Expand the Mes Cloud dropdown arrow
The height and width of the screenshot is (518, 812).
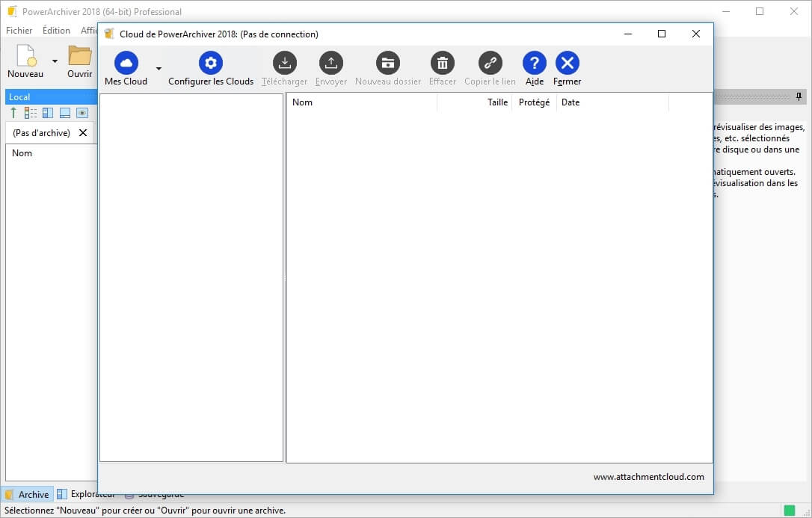pos(159,68)
